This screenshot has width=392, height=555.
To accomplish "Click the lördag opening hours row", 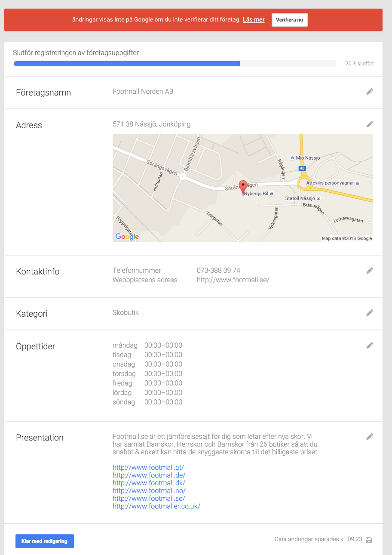I will coord(147,392).
